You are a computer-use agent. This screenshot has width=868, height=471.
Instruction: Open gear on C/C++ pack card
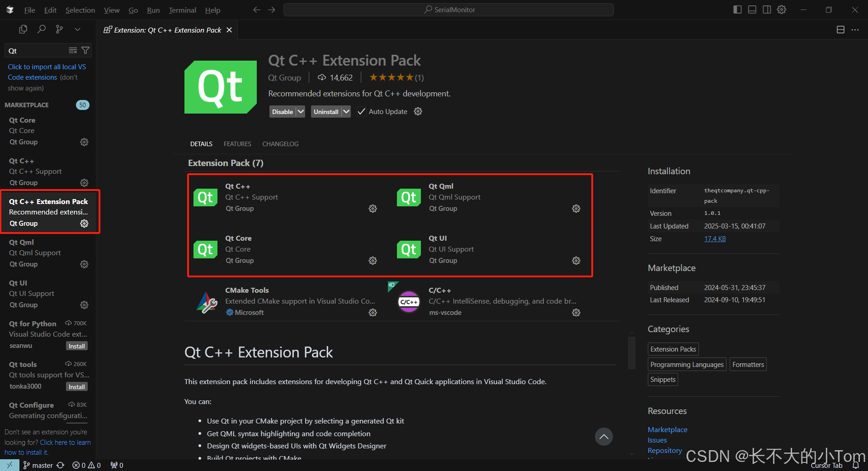pos(576,313)
